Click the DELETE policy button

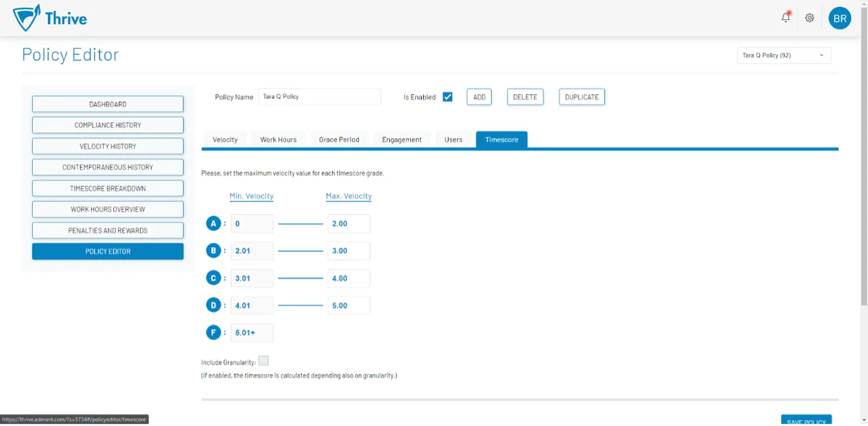(525, 96)
